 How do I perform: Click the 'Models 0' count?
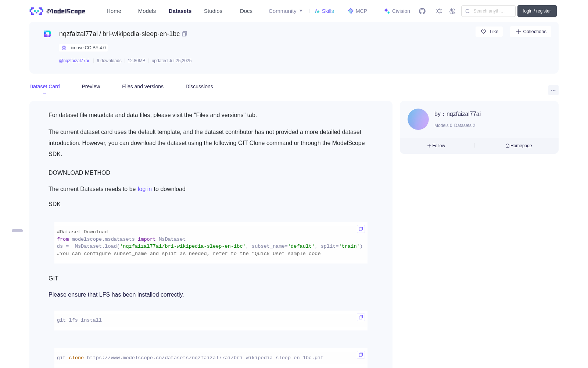443,125
